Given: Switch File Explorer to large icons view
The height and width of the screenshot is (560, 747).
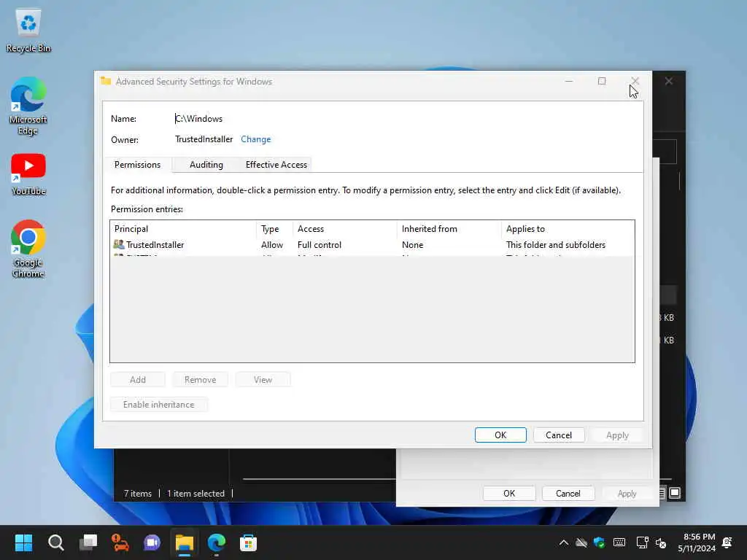Looking at the screenshot, I should click(675, 493).
